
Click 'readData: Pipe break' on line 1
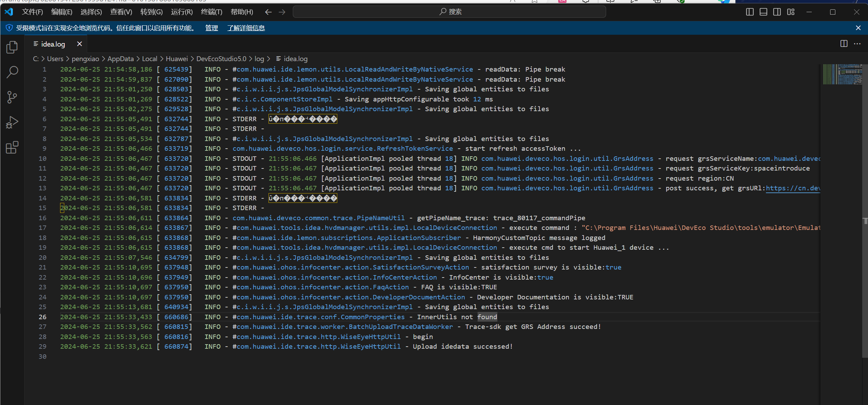coord(525,69)
